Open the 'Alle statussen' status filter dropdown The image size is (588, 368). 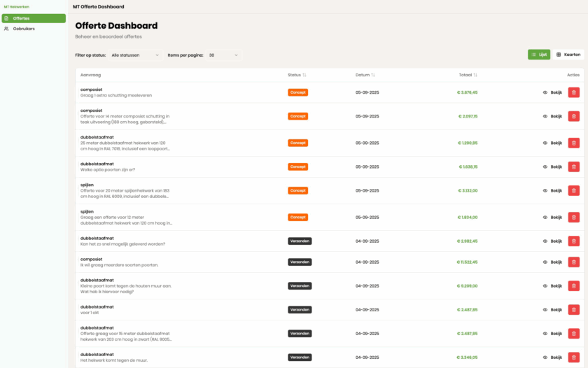pos(136,55)
